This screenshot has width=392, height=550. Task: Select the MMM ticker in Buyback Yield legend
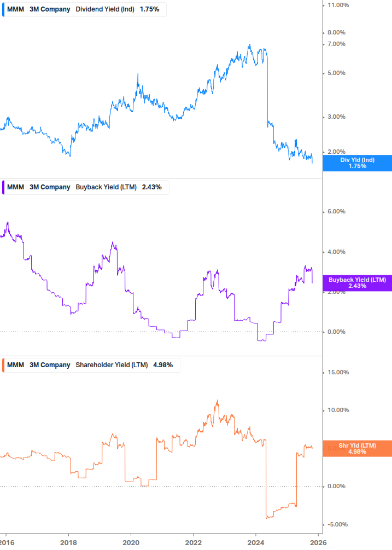tap(15, 187)
